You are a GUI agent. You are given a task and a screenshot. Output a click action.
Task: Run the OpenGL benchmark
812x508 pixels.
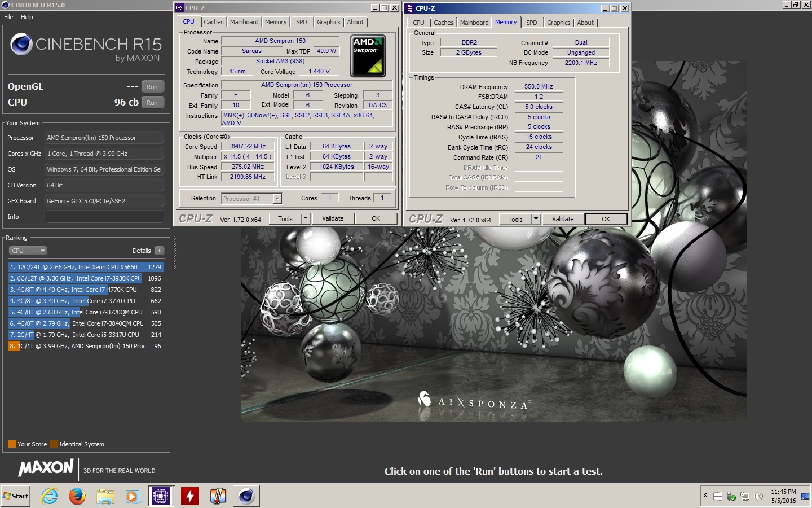[x=152, y=87]
